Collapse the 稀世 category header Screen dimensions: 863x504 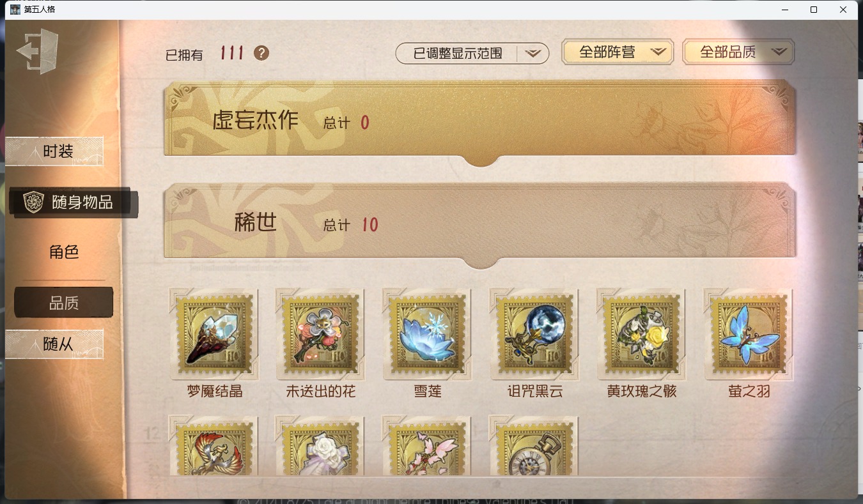480,224
